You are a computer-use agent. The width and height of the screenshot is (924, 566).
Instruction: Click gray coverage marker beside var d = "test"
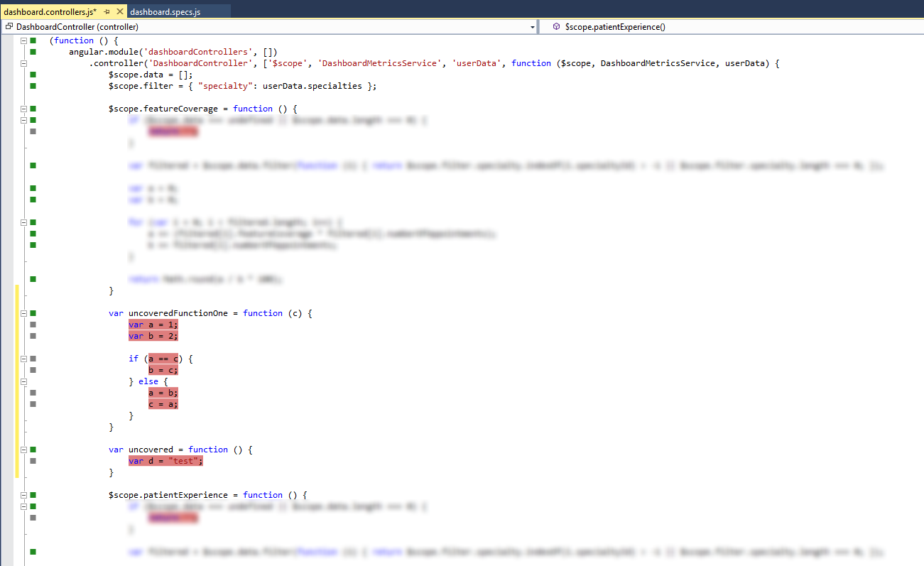point(33,461)
